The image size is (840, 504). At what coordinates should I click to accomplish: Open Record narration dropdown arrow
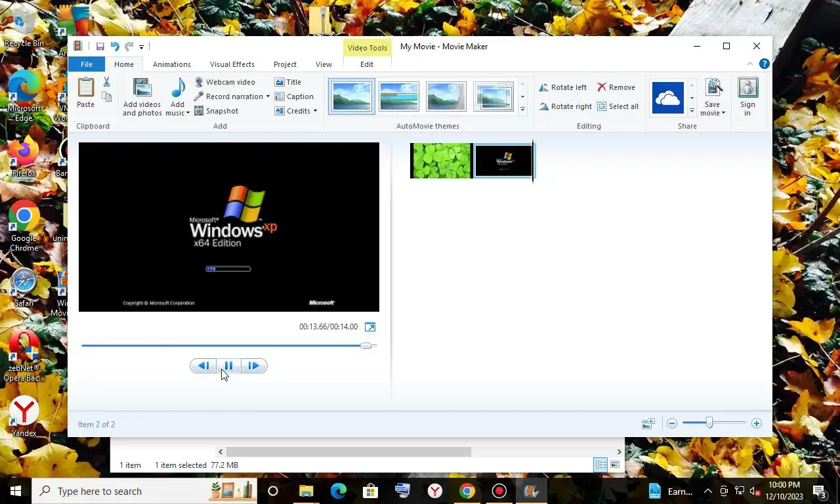coord(268,96)
